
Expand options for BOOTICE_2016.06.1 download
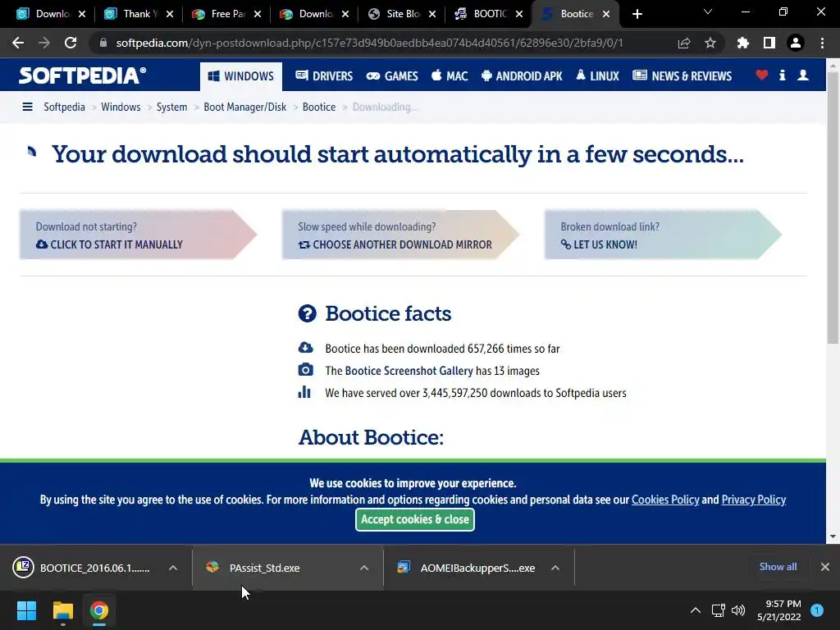tap(173, 568)
